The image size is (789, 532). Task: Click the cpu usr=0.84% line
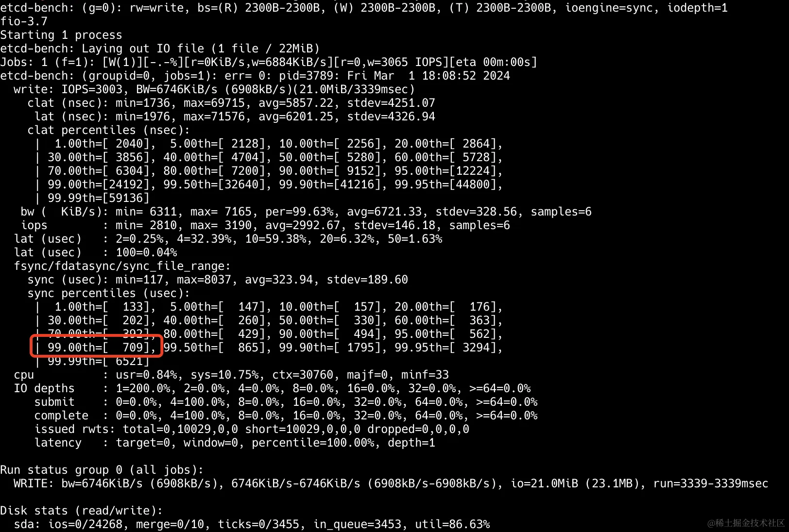click(231, 375)
